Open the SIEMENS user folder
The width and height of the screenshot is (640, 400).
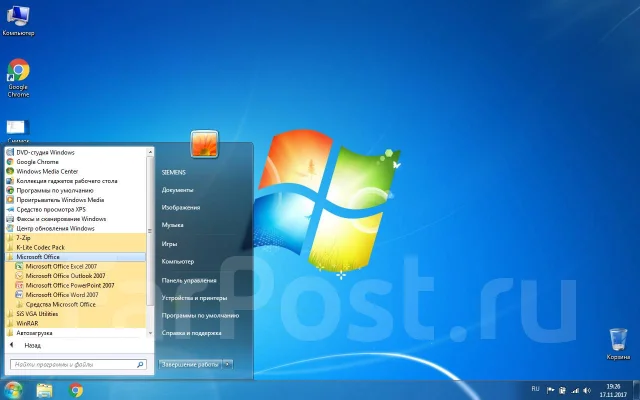[x=173, y=173]
